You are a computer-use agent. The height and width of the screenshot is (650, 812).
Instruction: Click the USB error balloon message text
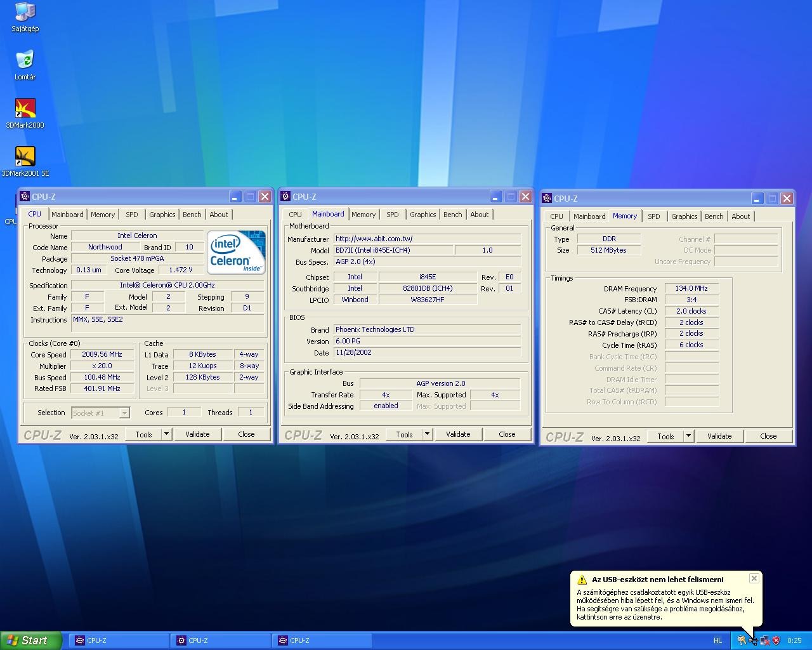pos(665,604)
